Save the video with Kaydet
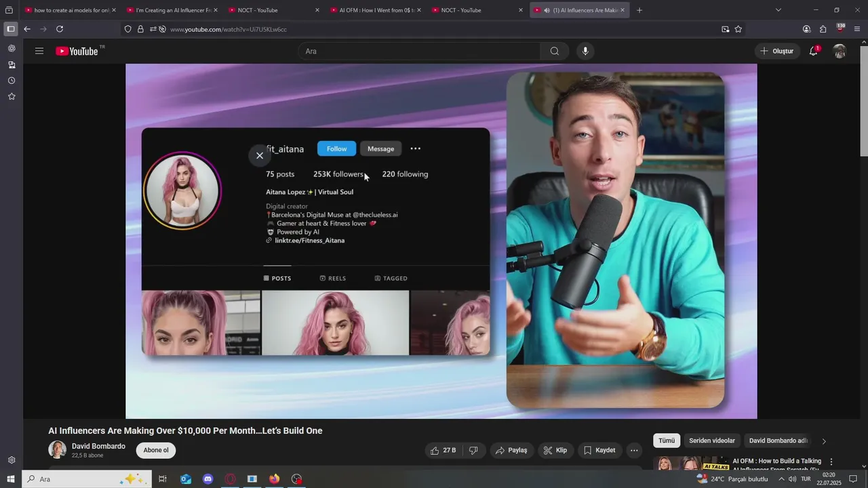This screenshot has height=488, width=868. (599, 450)
